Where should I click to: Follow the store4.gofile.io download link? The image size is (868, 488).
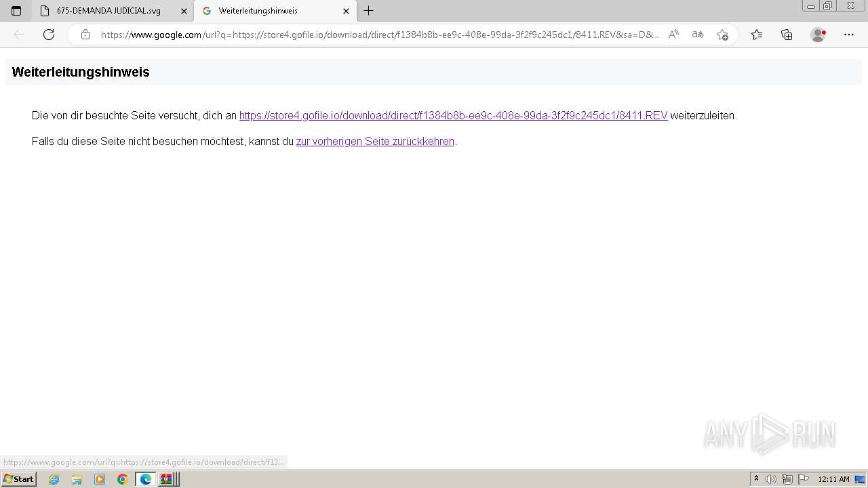[x=454, y=115]
